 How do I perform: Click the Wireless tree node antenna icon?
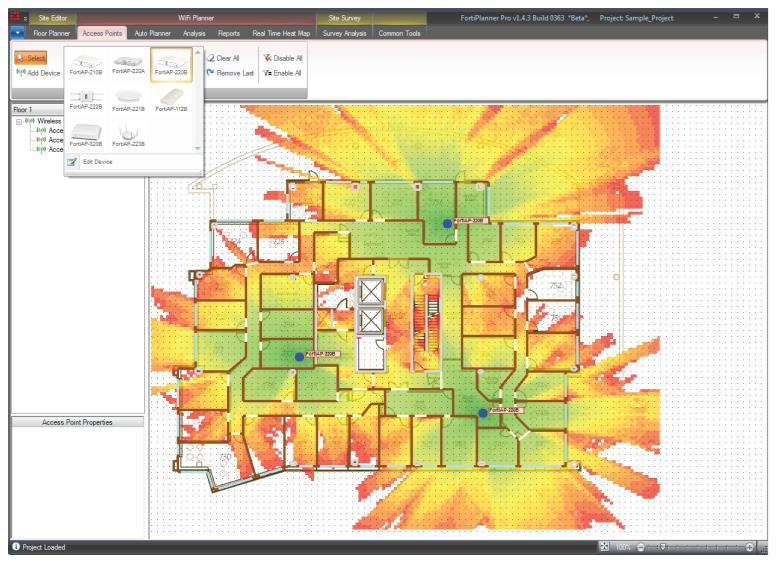coord(30,121)
